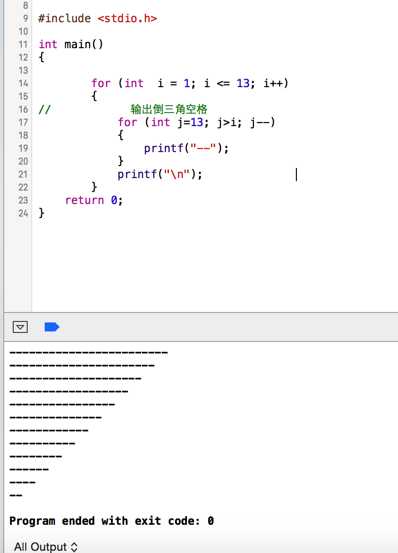The height and width of the screenshot is (553, 398).
Task: Click the '//' comment marker on line 16
Action: (x=44, y=109)
